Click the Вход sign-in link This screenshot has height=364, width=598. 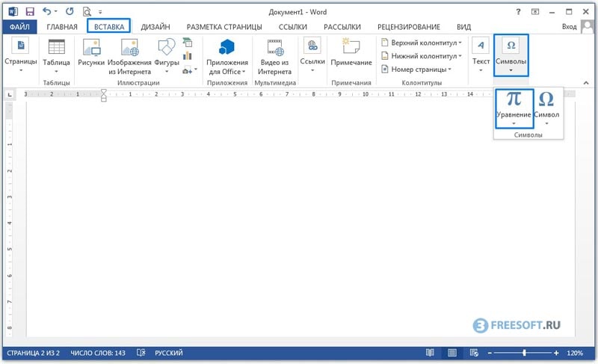(569, 27)
